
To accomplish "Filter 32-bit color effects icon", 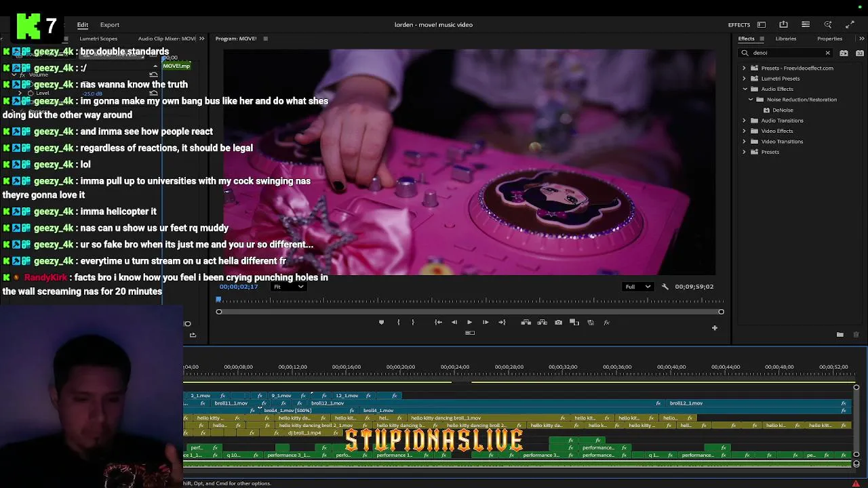I will tap(861, 53).
